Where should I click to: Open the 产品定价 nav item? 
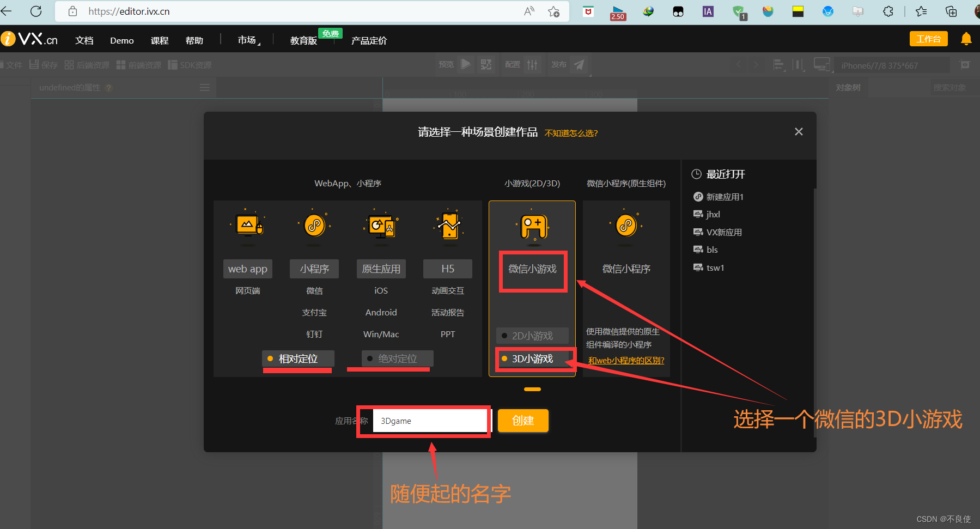[x=369, y=40]
